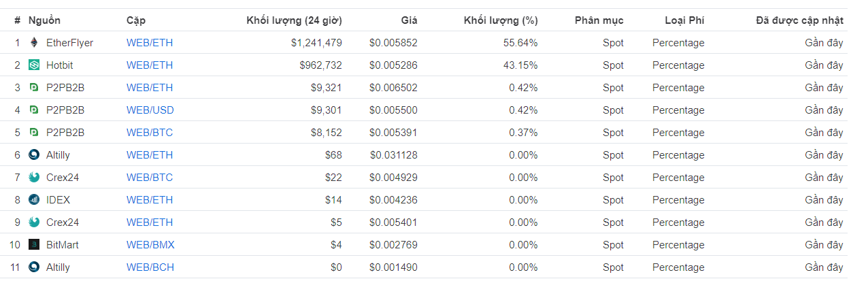Click the P2PB2B icon in row 3
The width and height of the screenshot is (868, 296).
click(x=34, y=88)
